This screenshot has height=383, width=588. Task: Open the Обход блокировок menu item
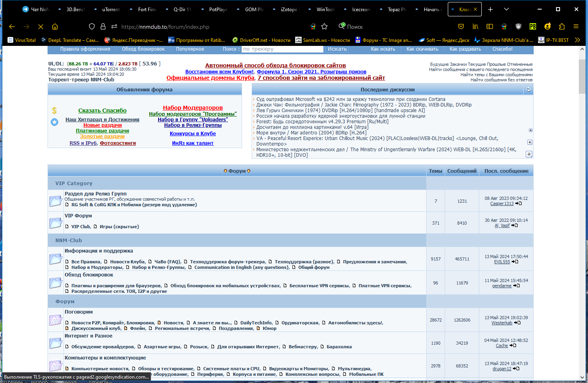click(x=143, y=49)
